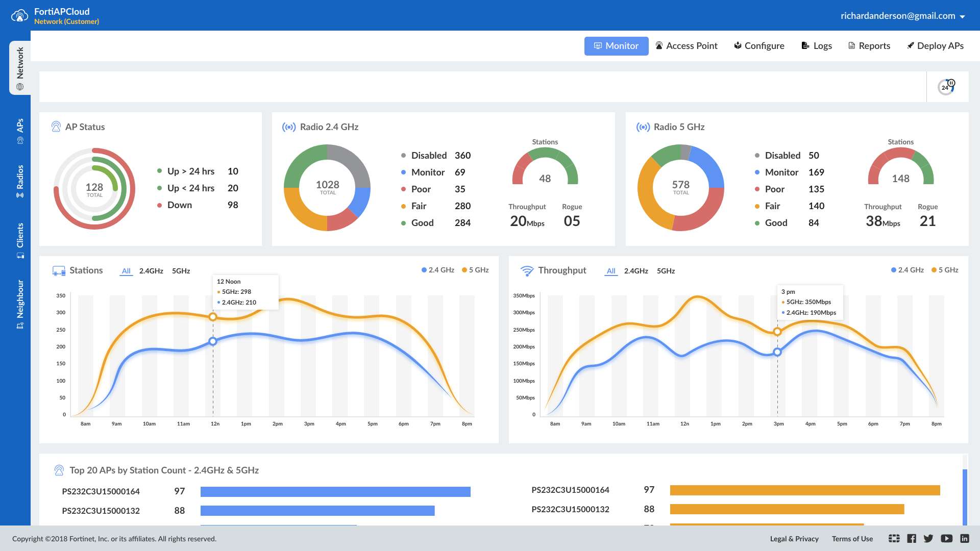Viewport: 980px width, 551px height.
Task: Toggle 2.4 GHz legend in Stations chart
Action: point(438,270)
